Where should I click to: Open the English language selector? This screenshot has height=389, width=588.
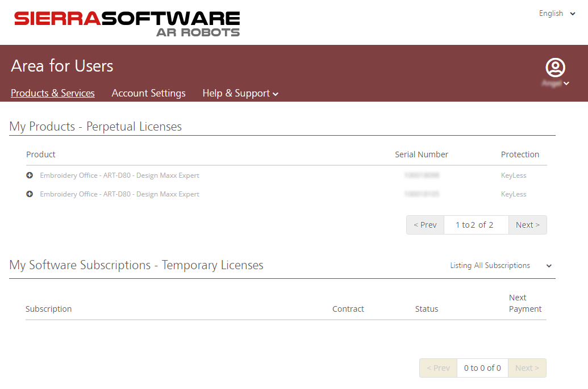coord(557,14)
